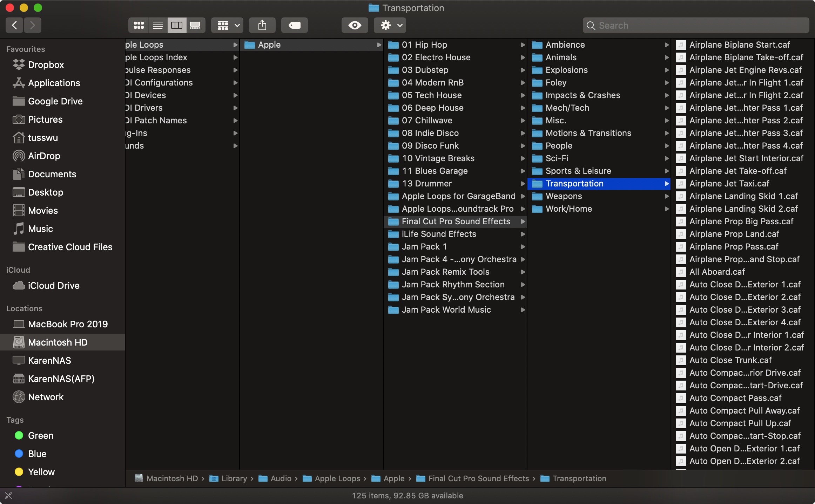The image size is (815, 504).
Task: Open AirDrop in the sidebar
Action: [x=44, y=156]
